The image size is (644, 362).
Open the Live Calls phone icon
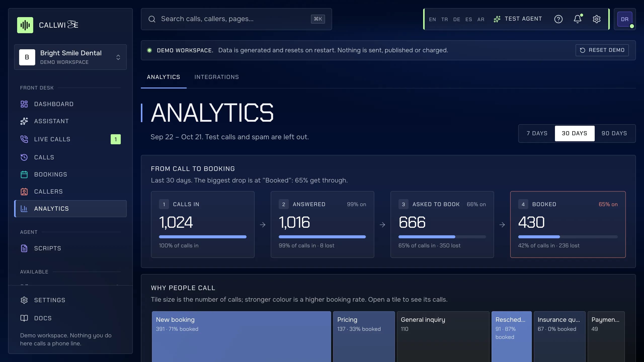[x=24, y=139]
